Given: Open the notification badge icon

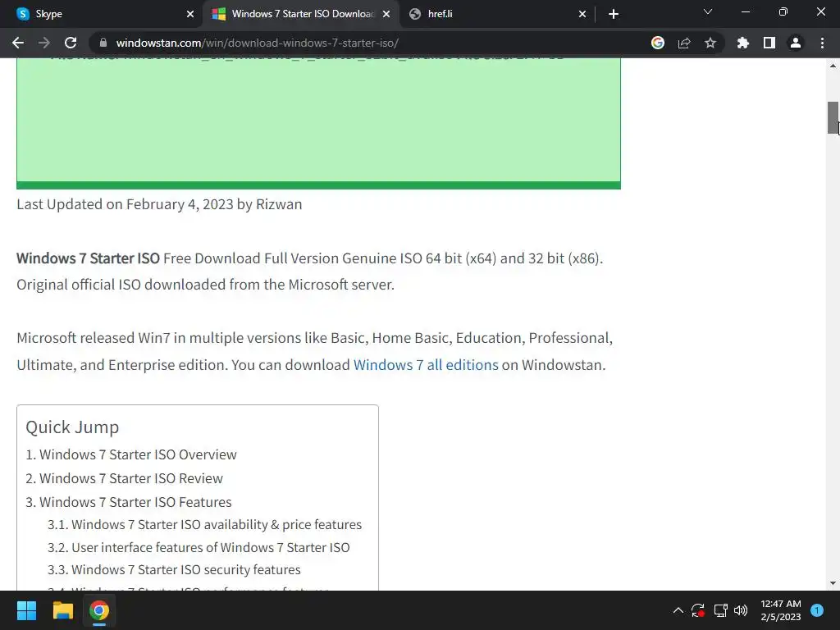Looking at the screenshot, I should (x=817, y=610).
